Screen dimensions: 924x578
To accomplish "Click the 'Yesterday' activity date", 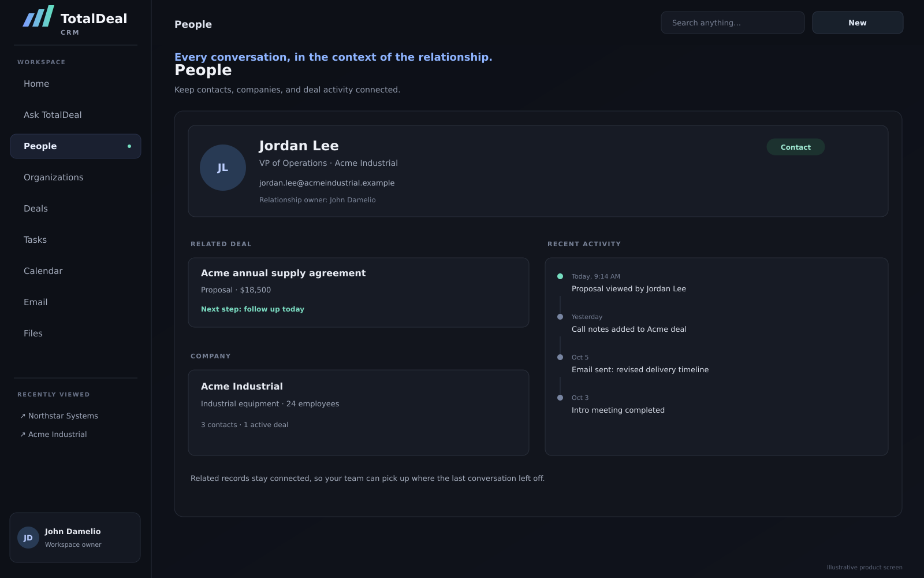I will 587,317.
